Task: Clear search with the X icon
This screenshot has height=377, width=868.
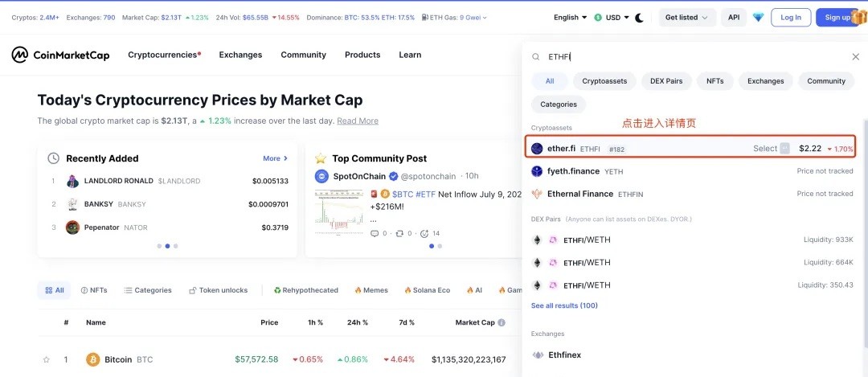Action: click(855, 57)
